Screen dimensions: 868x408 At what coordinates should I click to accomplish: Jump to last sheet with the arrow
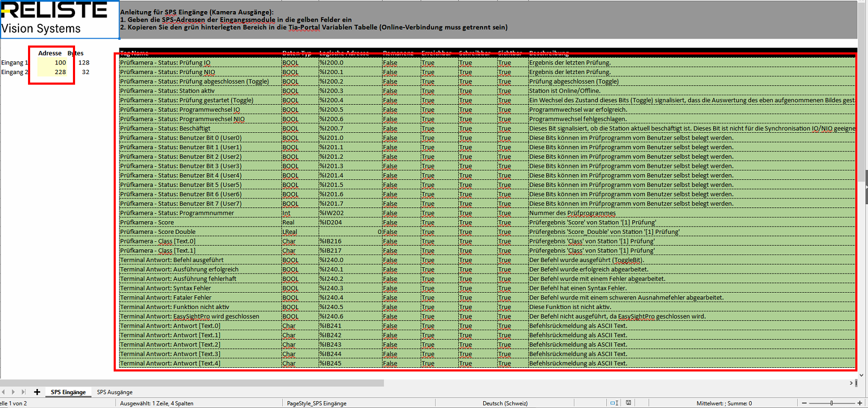click(23, 392)
